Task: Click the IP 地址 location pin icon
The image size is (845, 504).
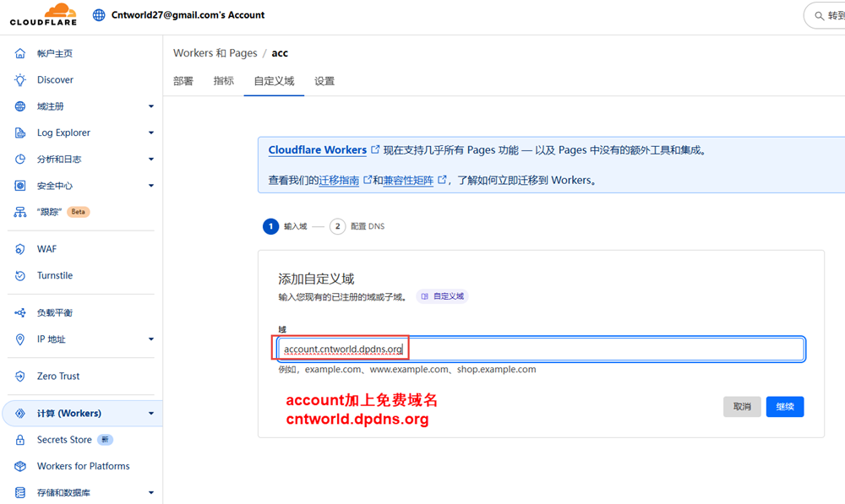Action: 20,339
